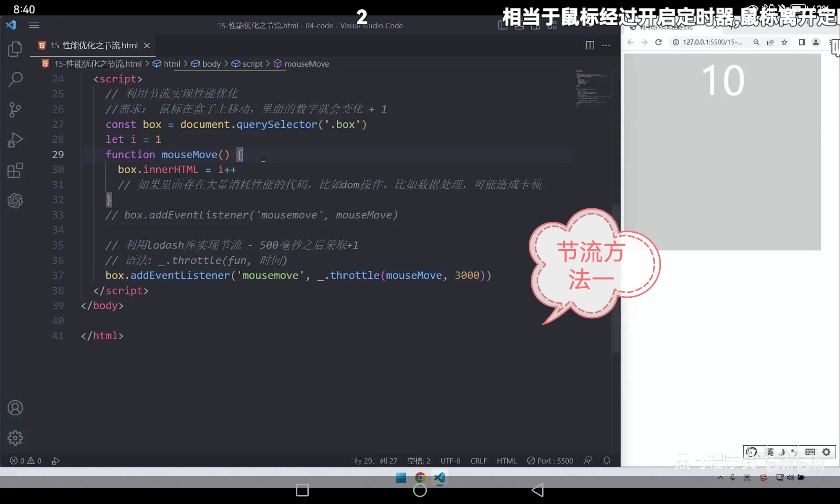Screen dimensions: 840x504
Task: Click the HTML language mode button
Action: (x=507, y=461)
